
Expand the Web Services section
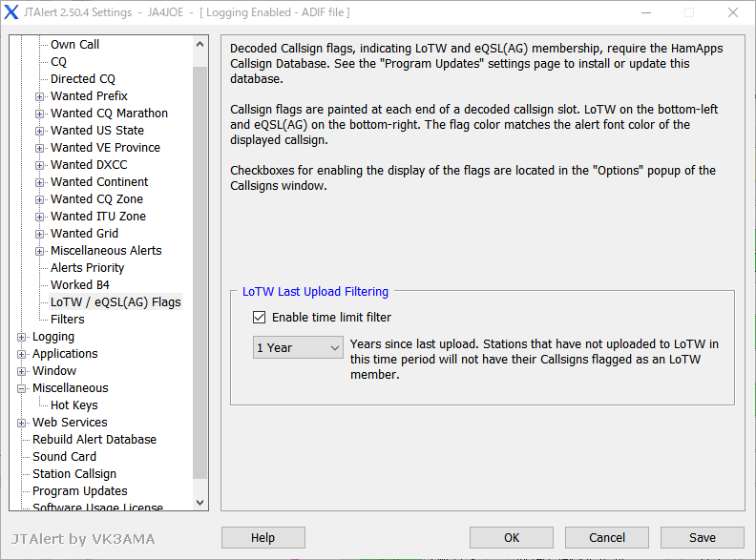(x=21, y=423)
